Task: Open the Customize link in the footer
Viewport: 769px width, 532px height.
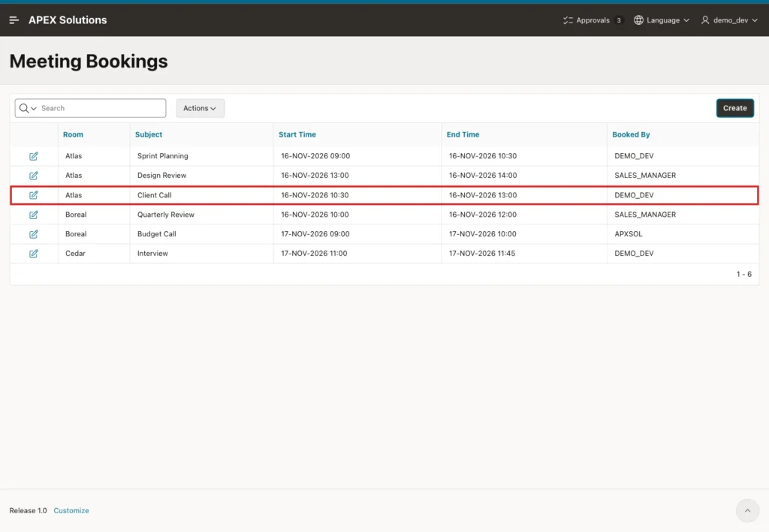Action: tap(71, 510)
